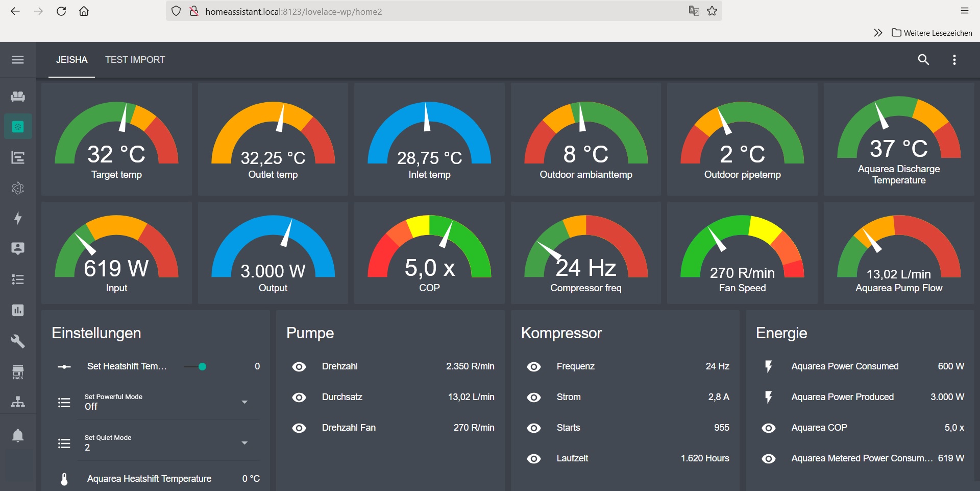
Task: Select the highlighted heat pump dashboard icon
Action: click(18, 126)
